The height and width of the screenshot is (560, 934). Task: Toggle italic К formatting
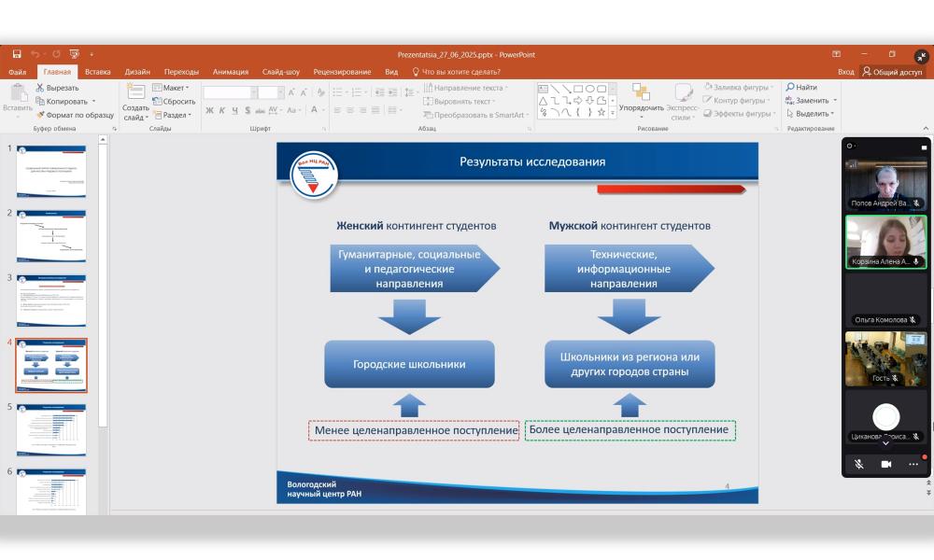coord(222,110)
